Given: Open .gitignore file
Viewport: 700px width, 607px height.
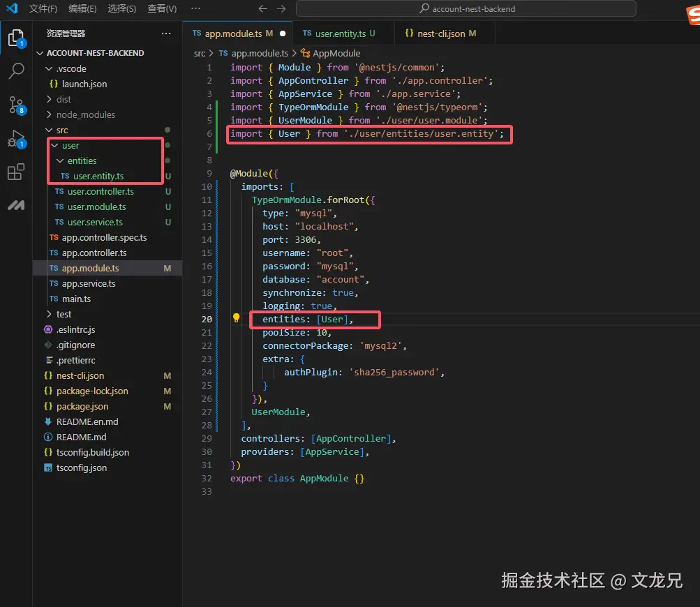Looking at the screenshot, I should [x=107, y=345].
